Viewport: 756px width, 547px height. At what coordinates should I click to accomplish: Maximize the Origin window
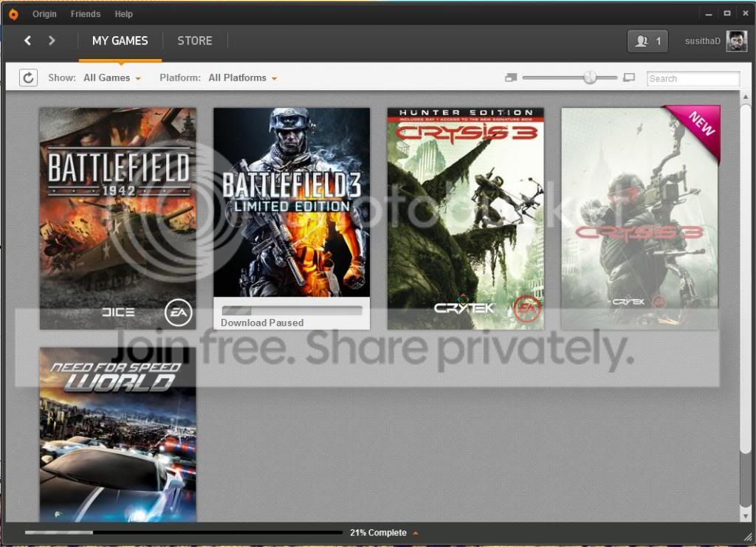727,14
